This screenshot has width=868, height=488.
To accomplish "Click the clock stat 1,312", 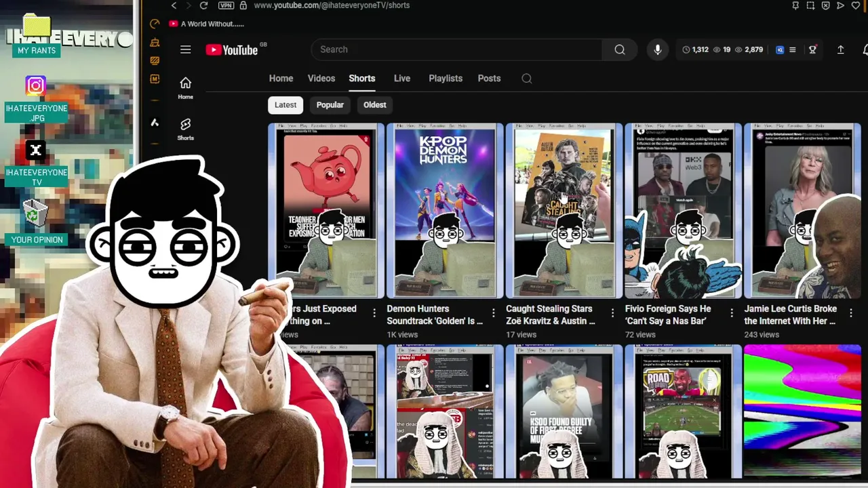I will point(695,49).
